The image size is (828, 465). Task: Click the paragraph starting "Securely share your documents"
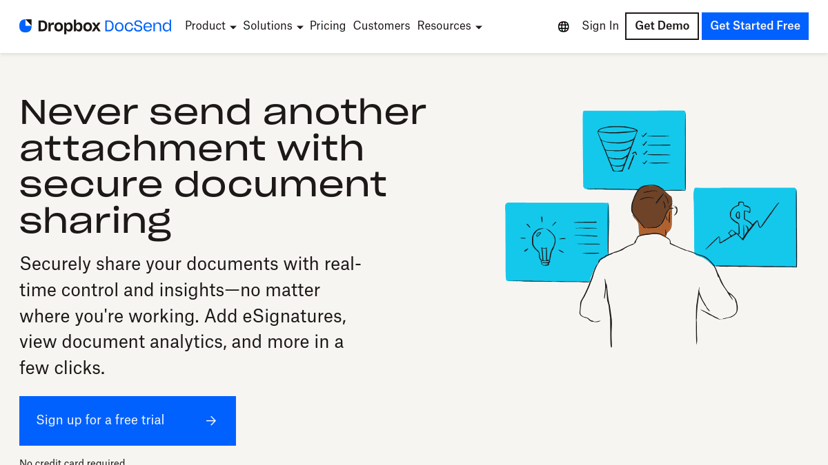click(x=190, y=316)
